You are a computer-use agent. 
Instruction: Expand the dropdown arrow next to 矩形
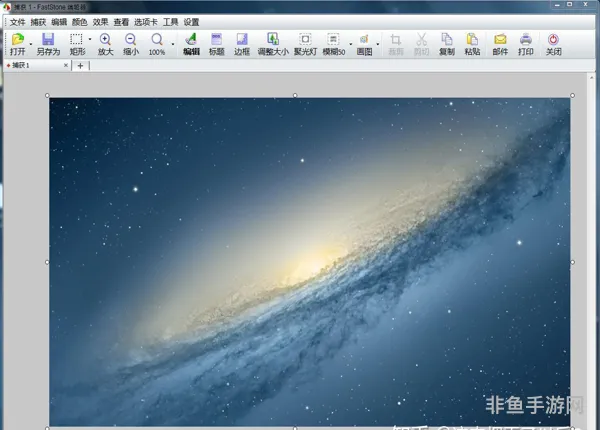click(x=90, y=39)
